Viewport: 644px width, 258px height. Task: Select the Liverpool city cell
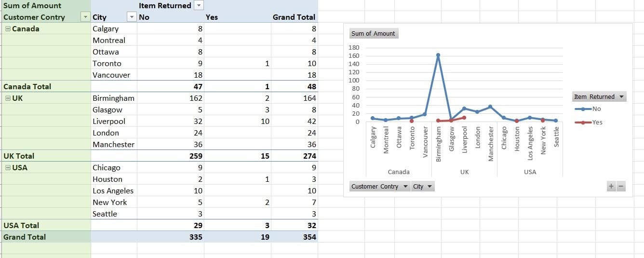(x=114, y=122)
